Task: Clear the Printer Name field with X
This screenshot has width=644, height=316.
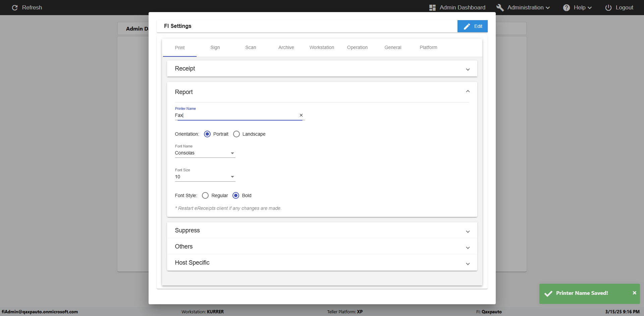Action: click(301, 115)
